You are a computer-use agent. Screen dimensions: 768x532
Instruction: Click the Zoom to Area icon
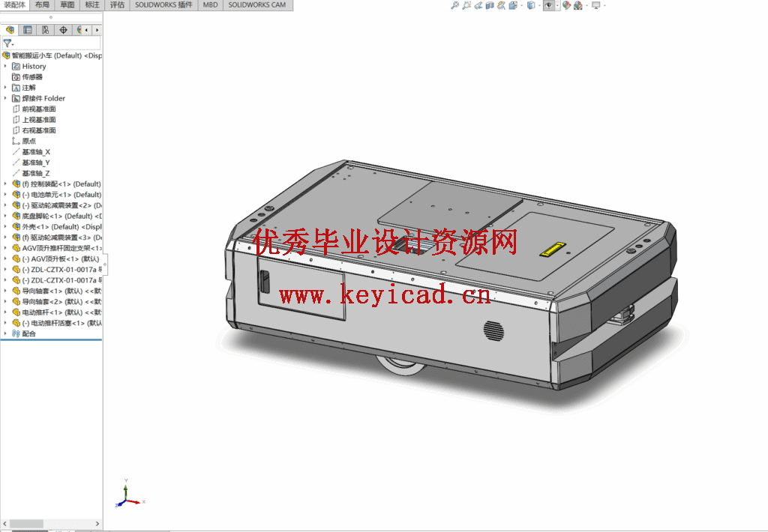[x=466, y=5]
